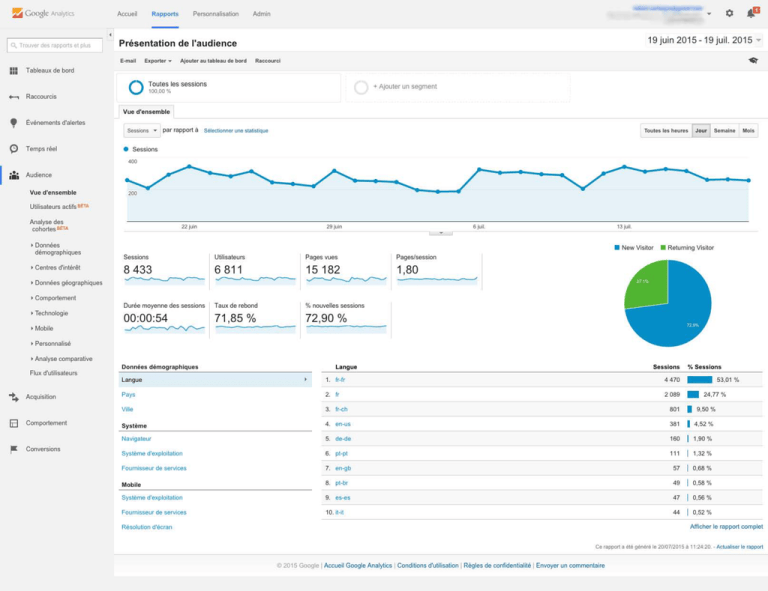Click the Raccourcis arrow icon in sidebar
The height and width of the screenshot is (591, 768).
14,97
